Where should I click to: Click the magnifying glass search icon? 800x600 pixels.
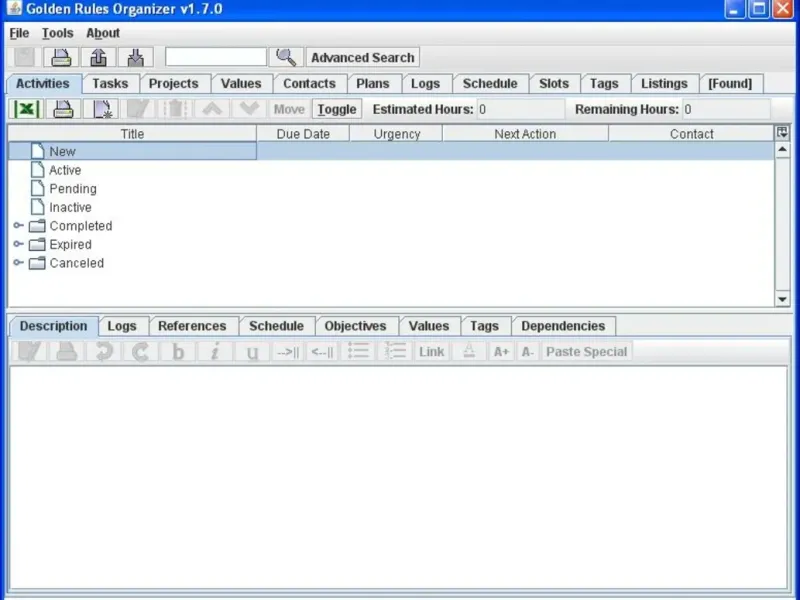[x=286, y=57]
